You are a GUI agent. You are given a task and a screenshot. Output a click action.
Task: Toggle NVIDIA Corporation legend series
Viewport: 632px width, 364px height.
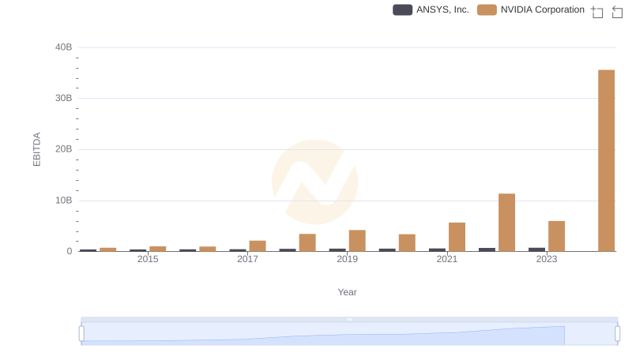531,9
